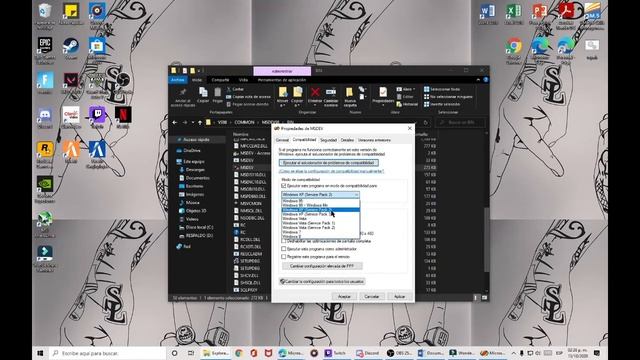Check 'Deshabilitar las optimizaciones de pantalla completa'
Screen dimensions: 640x360
pos(283,241)
